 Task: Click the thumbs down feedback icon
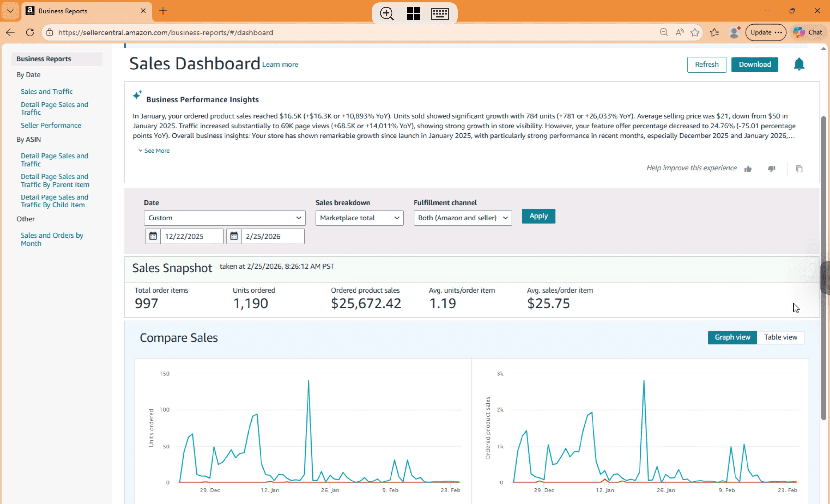pos(771,169)
